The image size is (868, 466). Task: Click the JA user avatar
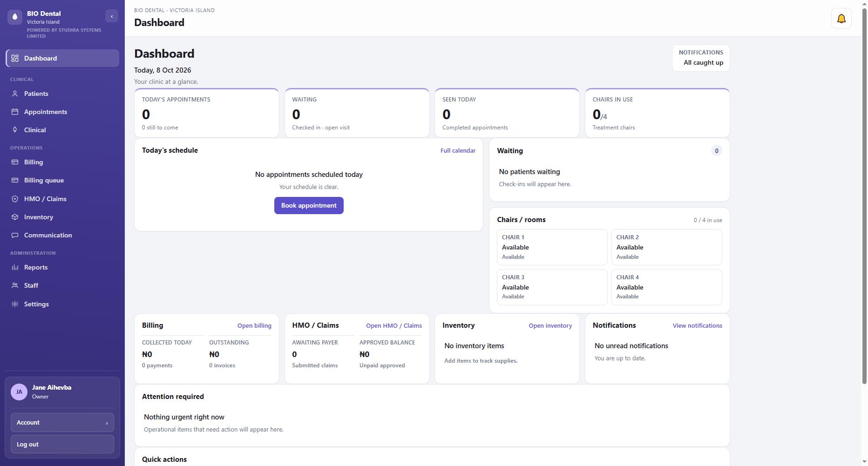point(19,392)
